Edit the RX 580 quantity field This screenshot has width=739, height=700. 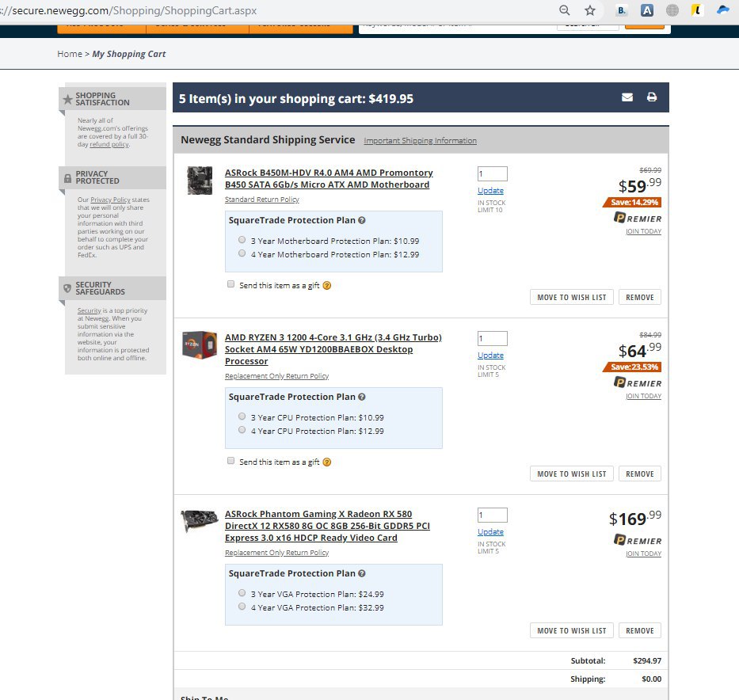pyautogui.click(x=492, y=515)
